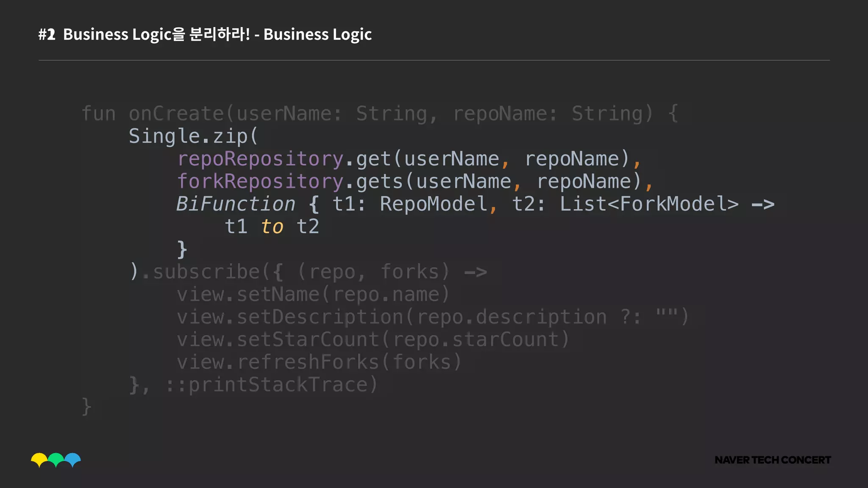
Task: Click the slide title '#2 Business Logic을 분리하라!'
Action: (x=144, y=34)
